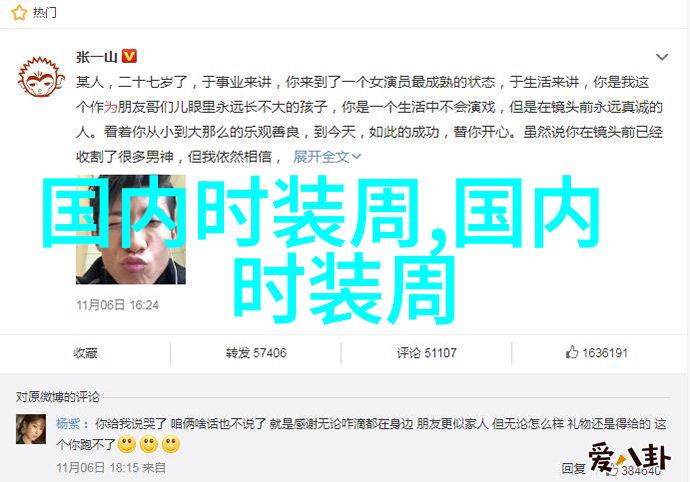This screenshot has height=482, width=690.
Task: Click the third smiley emoji in comment
Action: coord(171,445)
